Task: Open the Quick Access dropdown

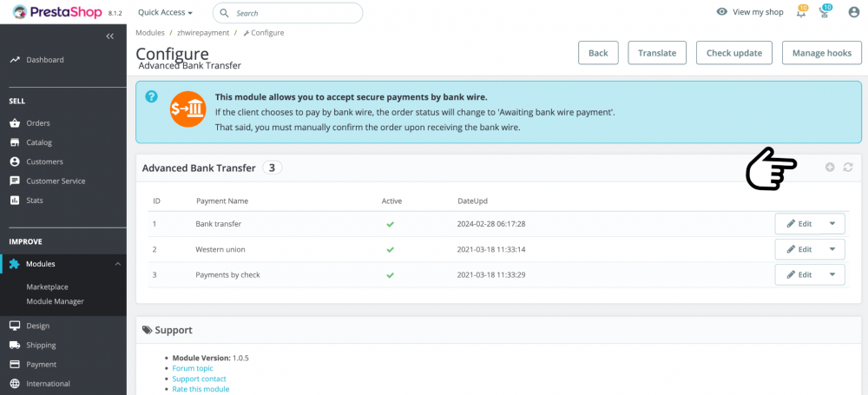Action: tap(165, 13)
